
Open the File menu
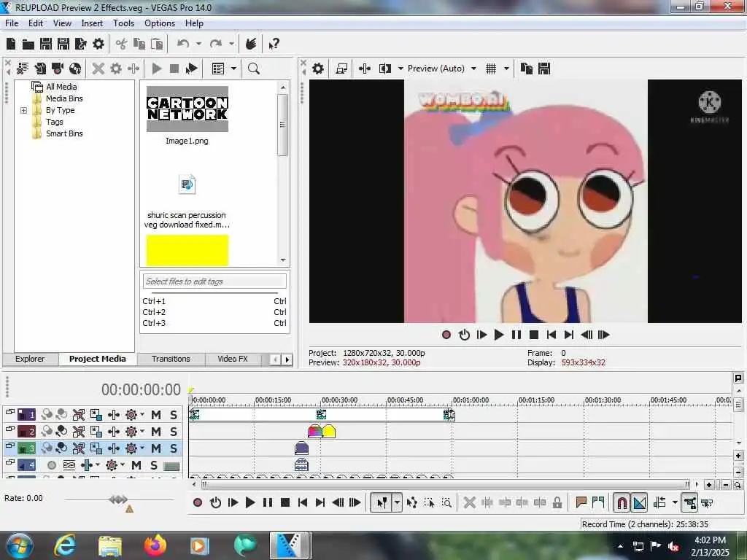12,23
